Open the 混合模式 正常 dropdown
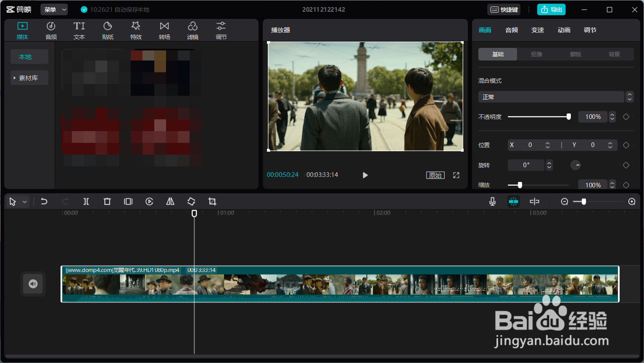The image size is (644, 363). tap(556, 97)
